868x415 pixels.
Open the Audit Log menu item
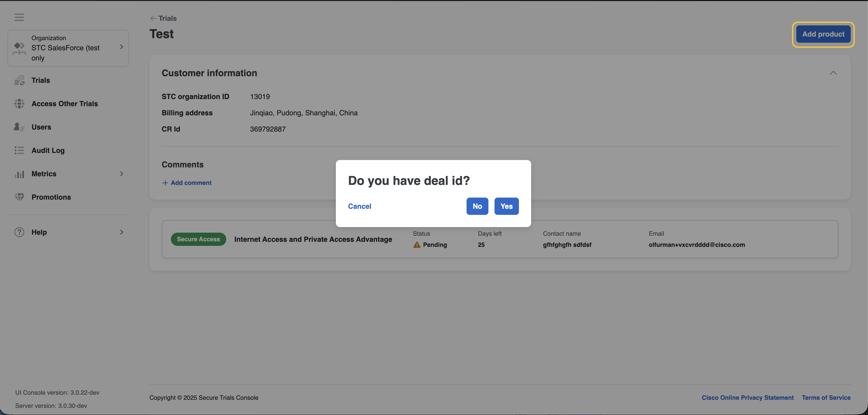(x=48, y=150)
